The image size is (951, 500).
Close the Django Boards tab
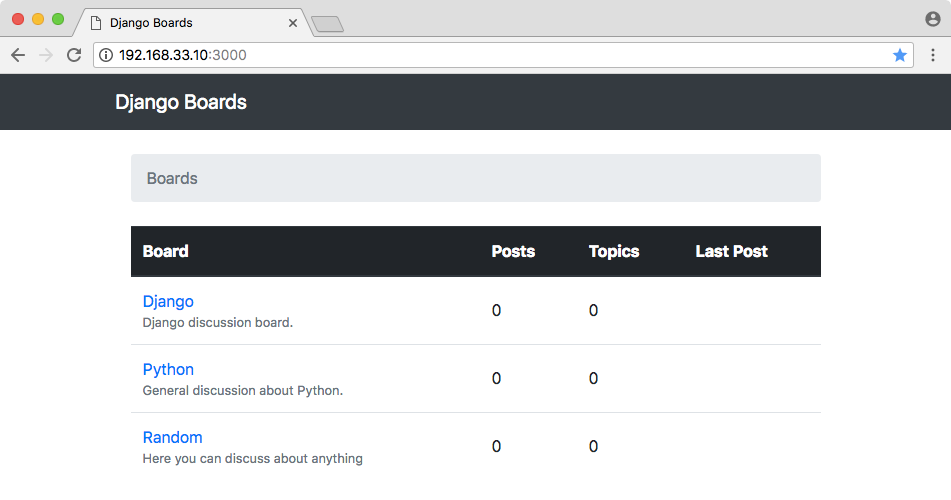(x=293, y=23)
